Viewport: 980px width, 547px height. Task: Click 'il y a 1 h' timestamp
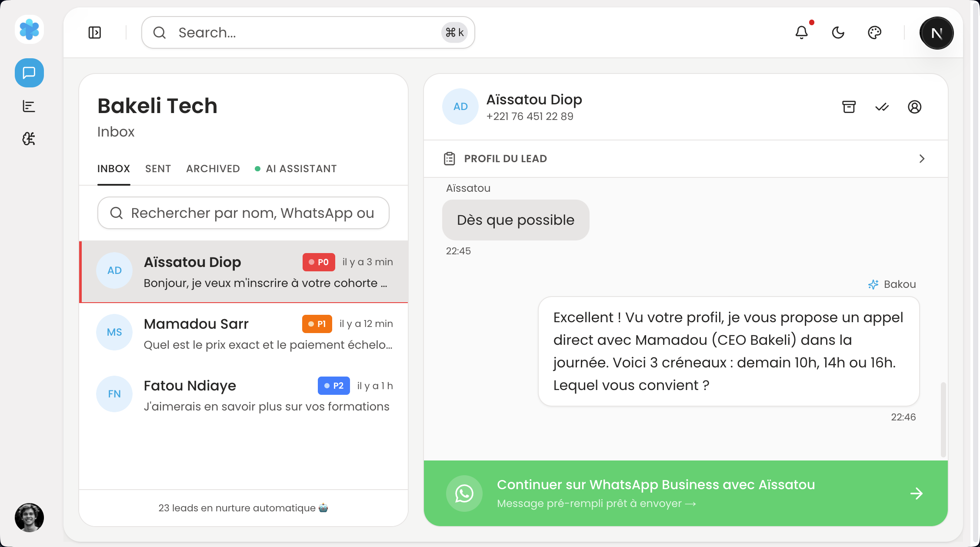pos(375,386)
